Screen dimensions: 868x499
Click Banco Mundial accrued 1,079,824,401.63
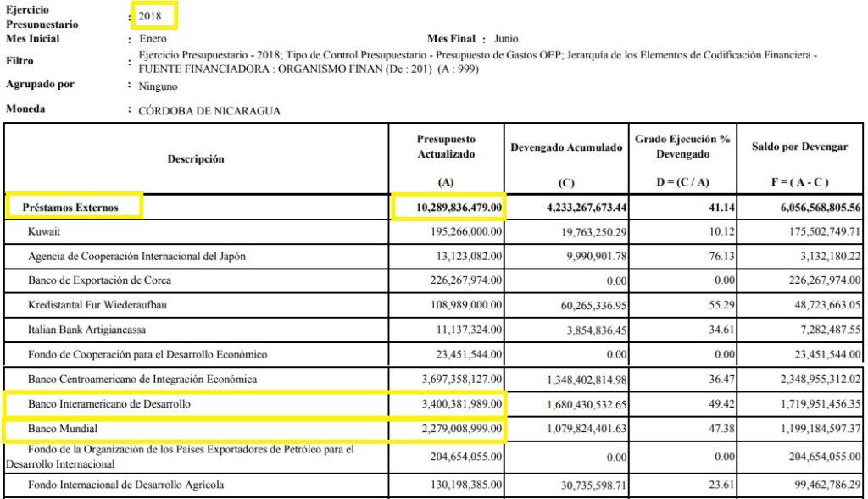587,429
